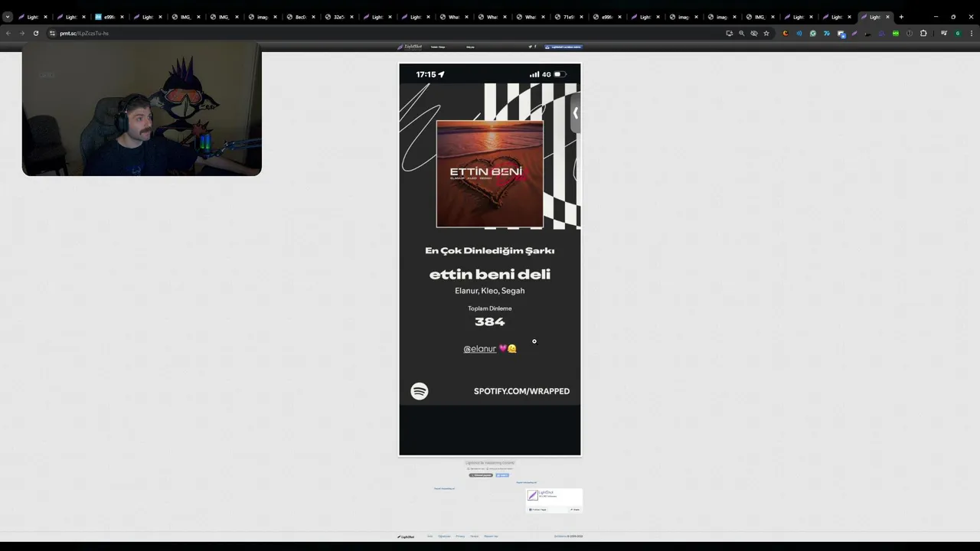Click Follow Page in the Lightshot widget
The height and width of the screenshot is (551, 980).
[537, 510]
